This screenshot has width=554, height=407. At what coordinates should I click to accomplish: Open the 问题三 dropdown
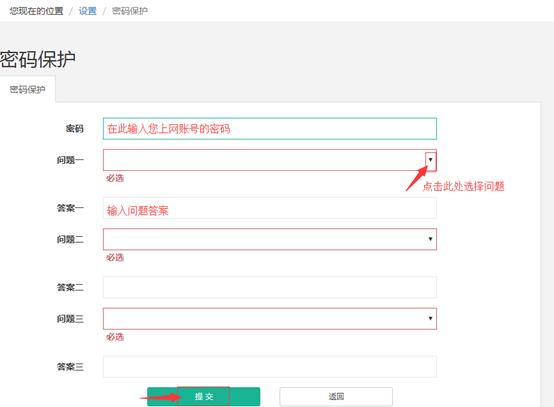270,319
